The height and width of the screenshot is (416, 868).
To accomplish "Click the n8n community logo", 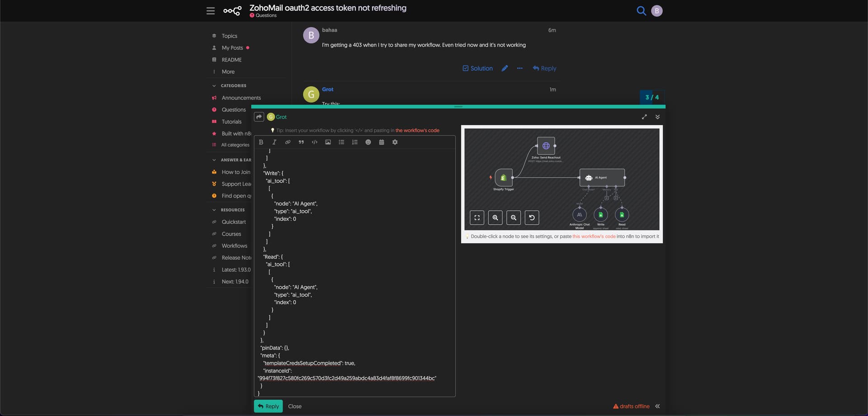I will pos(232,11).
